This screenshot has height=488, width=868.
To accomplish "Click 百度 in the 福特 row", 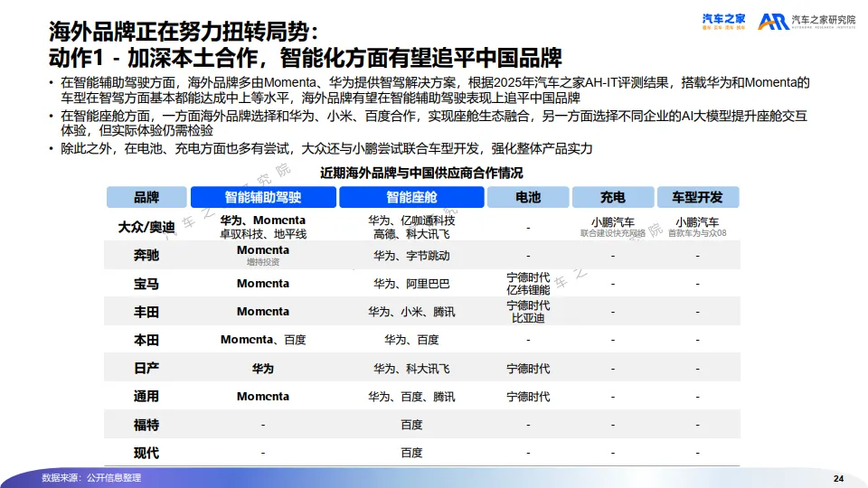I will tap(411, 425).
